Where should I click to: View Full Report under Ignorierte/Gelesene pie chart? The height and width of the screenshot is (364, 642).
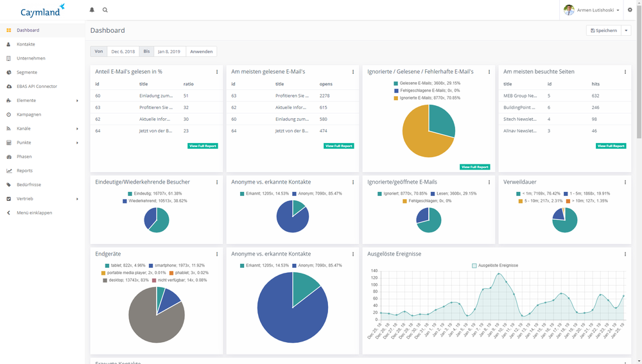(475, 167)
